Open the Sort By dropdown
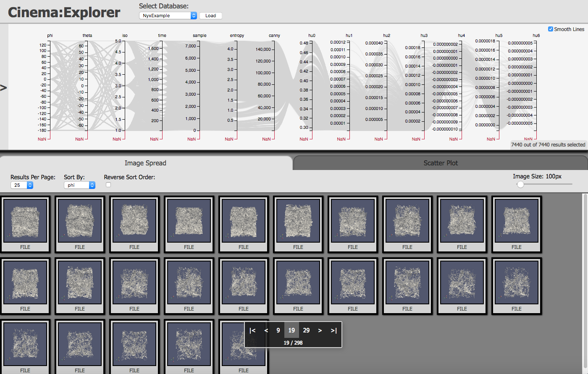 point(80,185)
